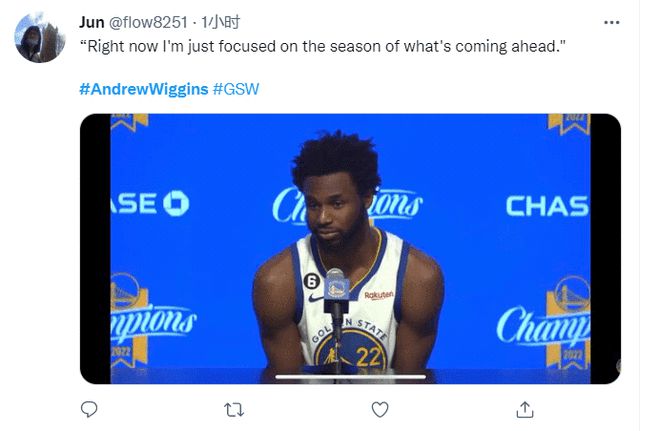Open the #AndrewWiggins hashtag

click(x=143, y=89)
